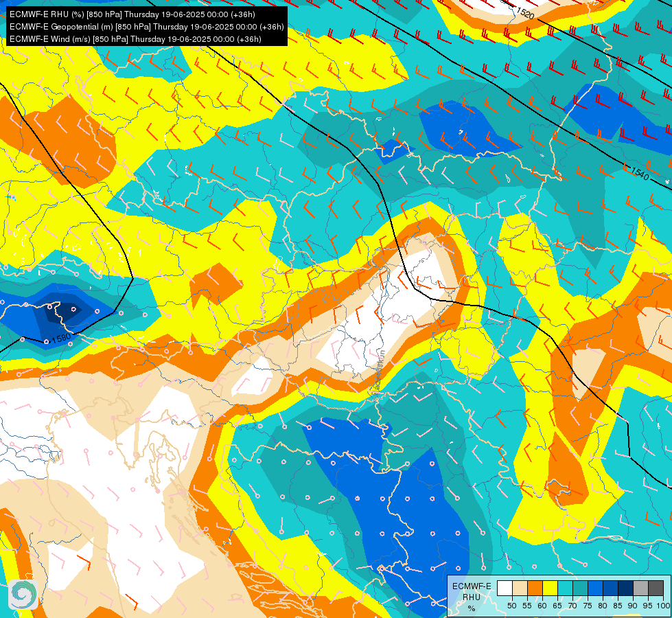Click the legend value 80
The height and width of the screenshot is (618, 672).
(x=603, y=606)
